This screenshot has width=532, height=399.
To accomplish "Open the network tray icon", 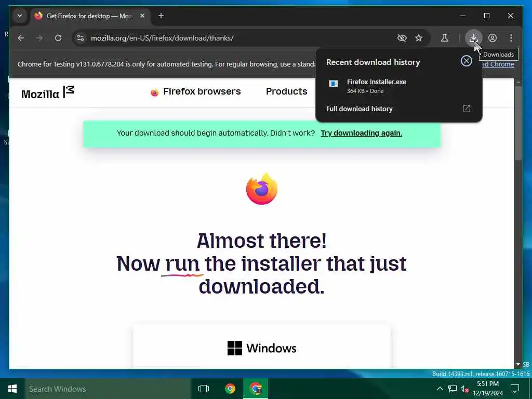I will click(453, 389).
